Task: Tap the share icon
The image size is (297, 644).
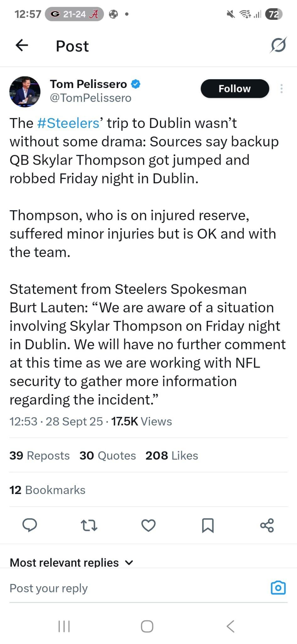Action: [267, 525]
